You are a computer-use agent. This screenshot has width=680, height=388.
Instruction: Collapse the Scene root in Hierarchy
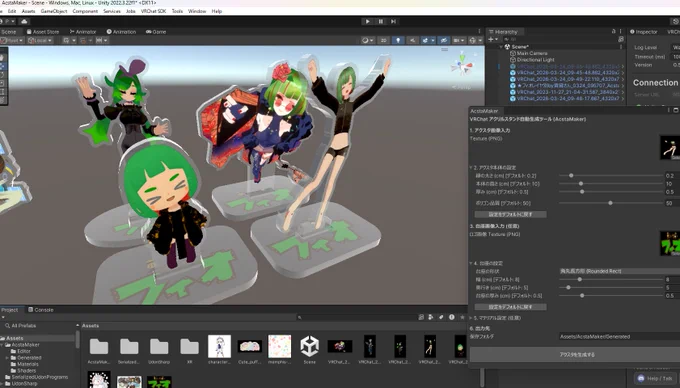(501, 47)
